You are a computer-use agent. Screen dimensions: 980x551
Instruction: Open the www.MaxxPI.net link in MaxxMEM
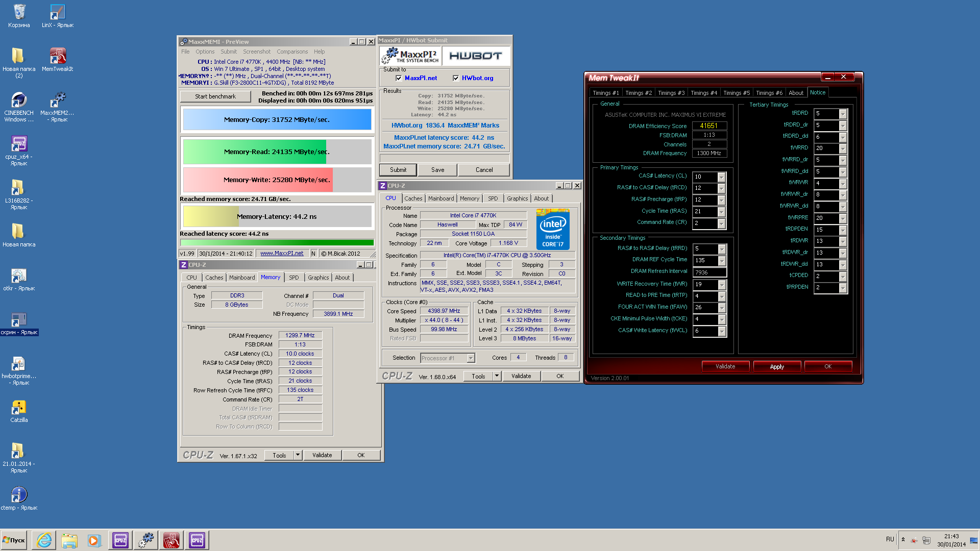point(282,253)
